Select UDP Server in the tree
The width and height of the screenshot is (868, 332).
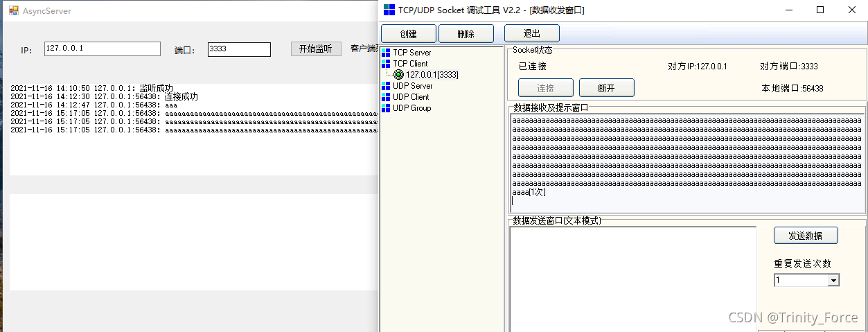coord(413,86)
